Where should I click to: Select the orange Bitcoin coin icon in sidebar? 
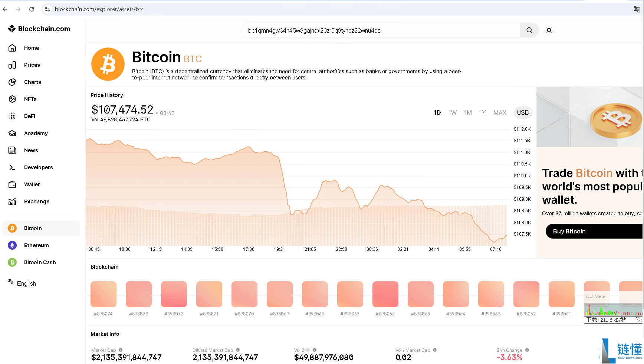(12, 228)
